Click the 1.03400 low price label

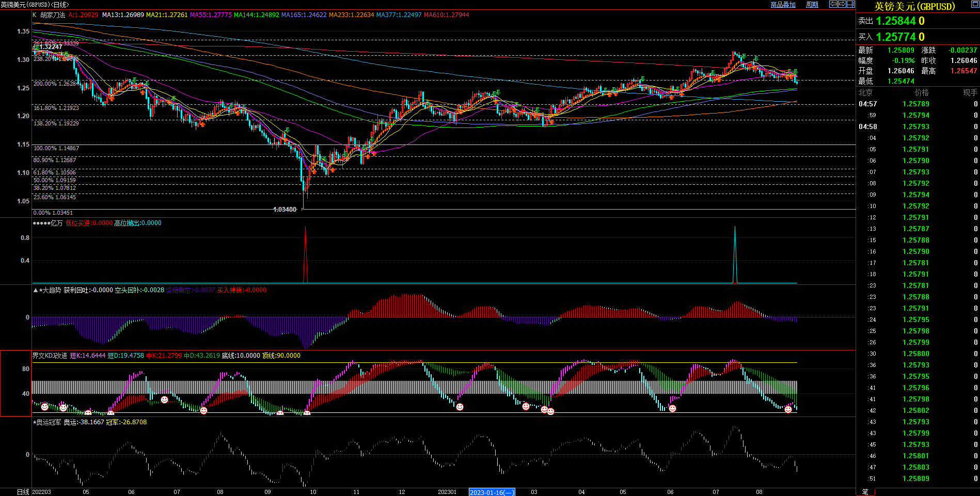point(285,210)
